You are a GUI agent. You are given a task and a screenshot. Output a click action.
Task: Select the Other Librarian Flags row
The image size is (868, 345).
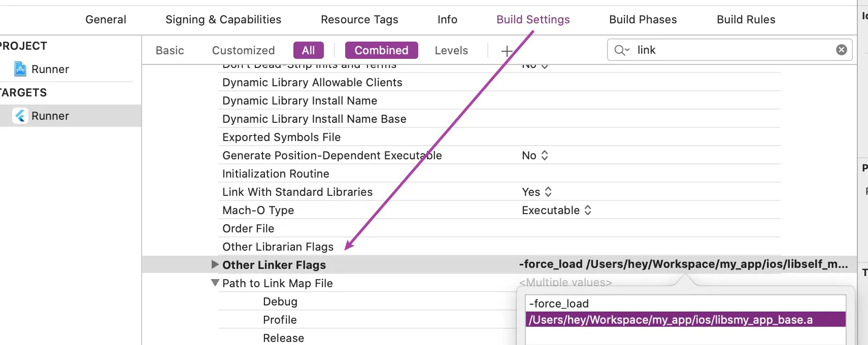(x=499, y=247)
